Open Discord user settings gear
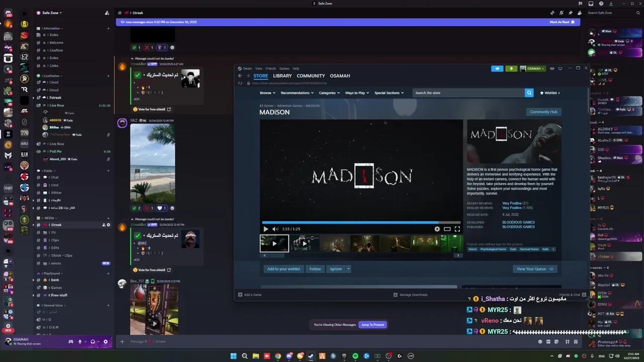The height and width of the screenshot is (362, 644). 105,342
